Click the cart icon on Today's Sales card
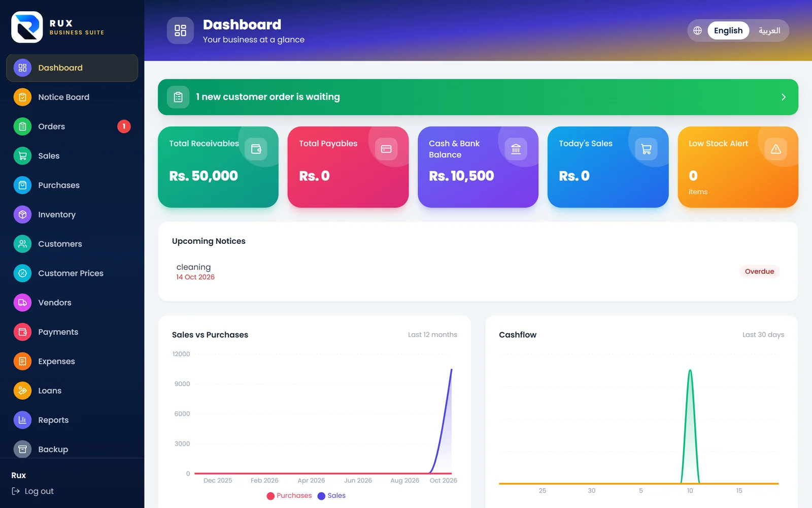The image size is (812, 508). [646, 149]
